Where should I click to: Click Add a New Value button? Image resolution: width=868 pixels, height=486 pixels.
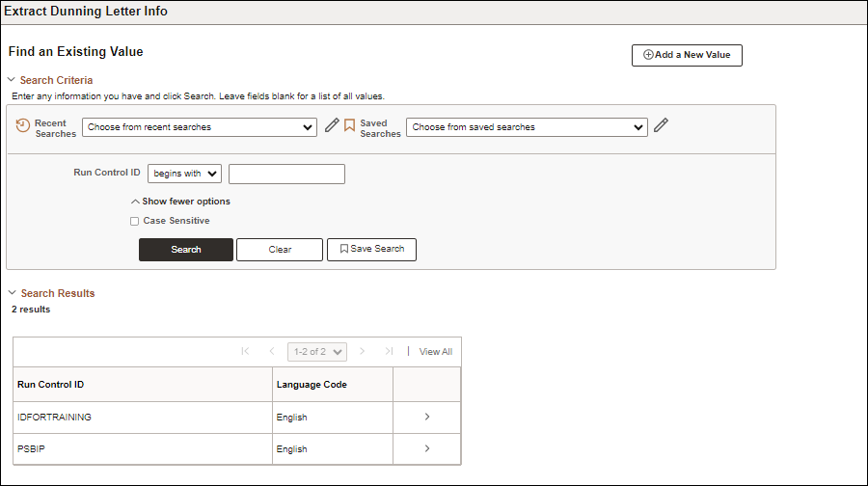pos(687,55)
